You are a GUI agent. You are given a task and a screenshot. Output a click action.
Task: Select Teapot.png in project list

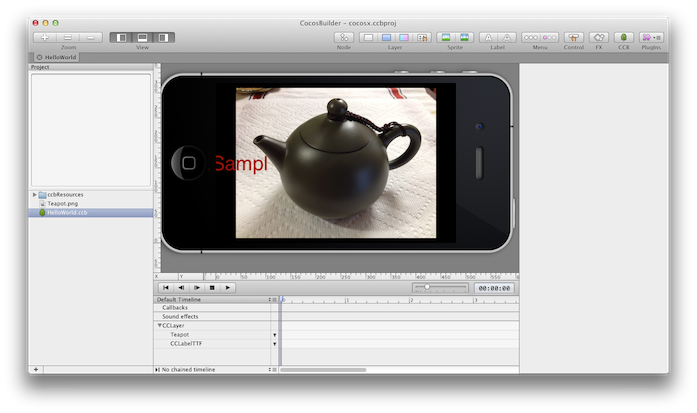click(63, 203)
